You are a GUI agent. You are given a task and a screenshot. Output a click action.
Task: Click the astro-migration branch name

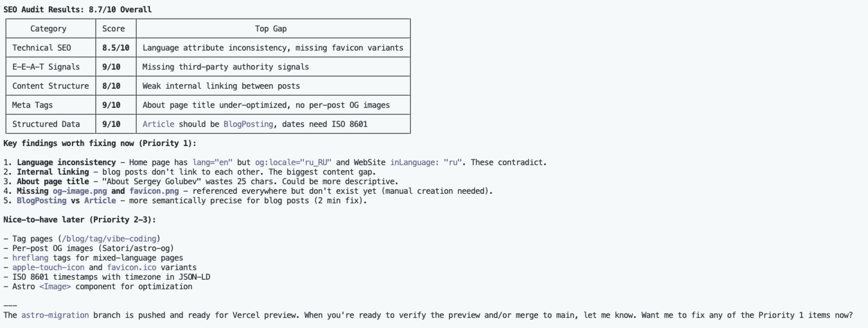[x=55, y=315]
